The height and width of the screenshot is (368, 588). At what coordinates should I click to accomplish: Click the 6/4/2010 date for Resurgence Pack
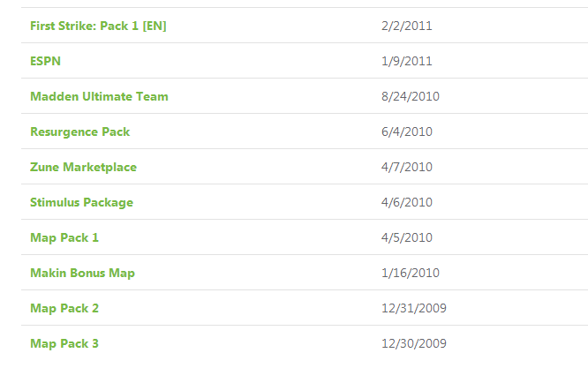(x=407, y=131)
